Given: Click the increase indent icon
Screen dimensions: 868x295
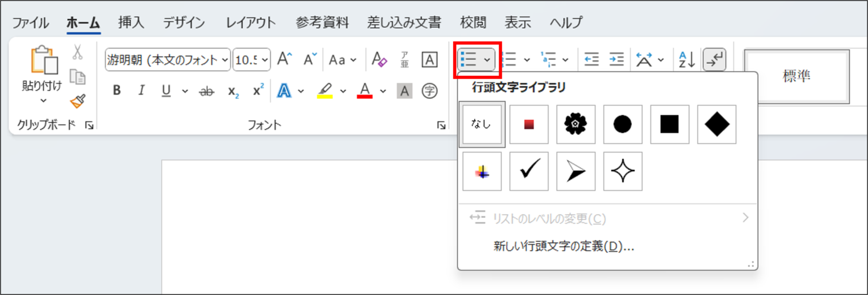Looking at the screenshot, I should [x=616, y=59].
